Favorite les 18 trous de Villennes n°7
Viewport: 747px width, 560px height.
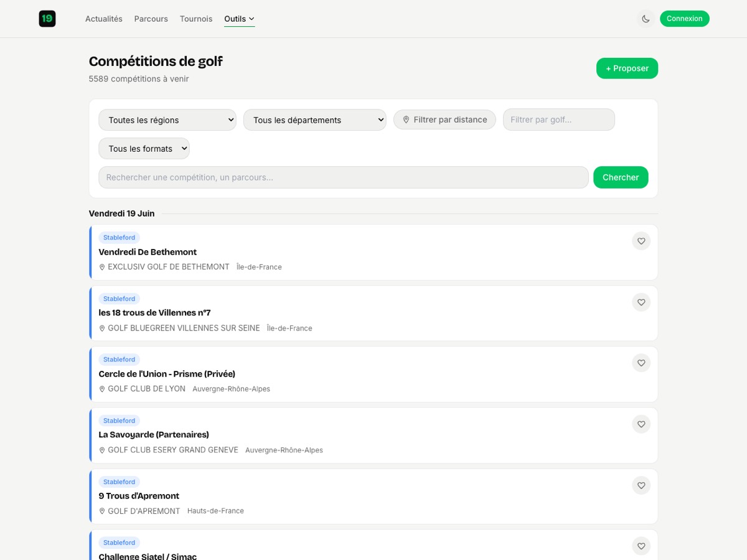pyautogui.click(x=641, y=302)
